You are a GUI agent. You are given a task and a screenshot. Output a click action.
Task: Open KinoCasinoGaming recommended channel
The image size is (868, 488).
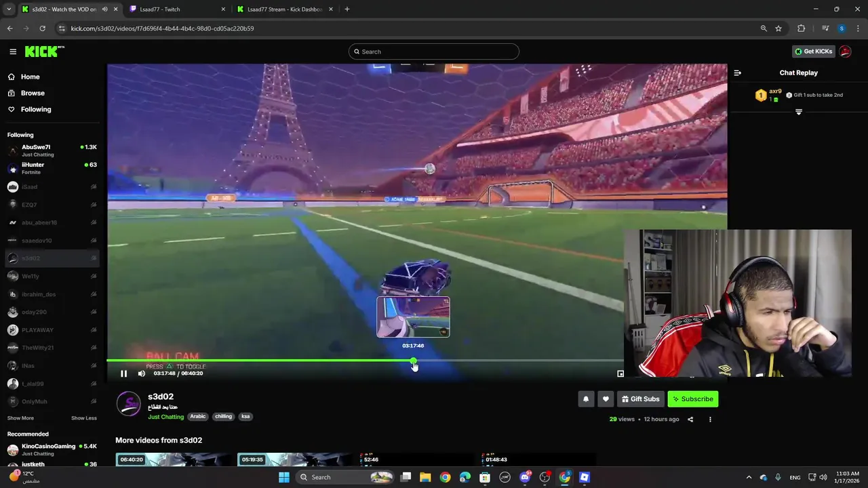click(x=52, y=449)
